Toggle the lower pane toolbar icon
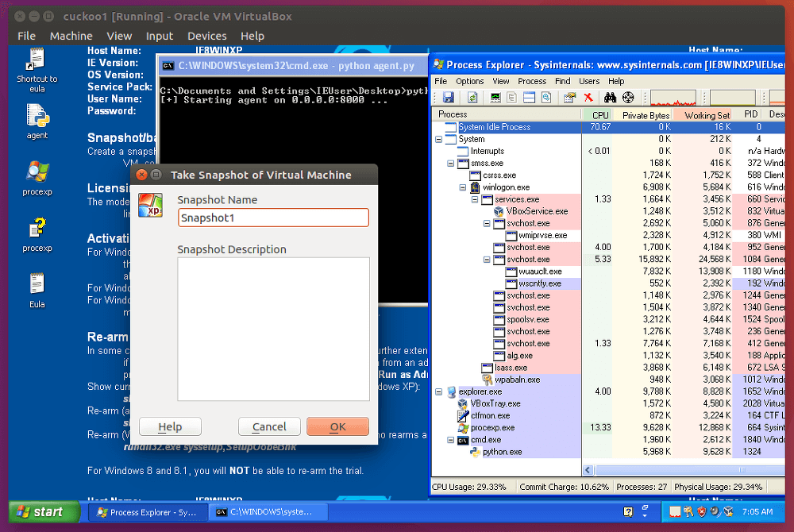 [x=529, y=97]
